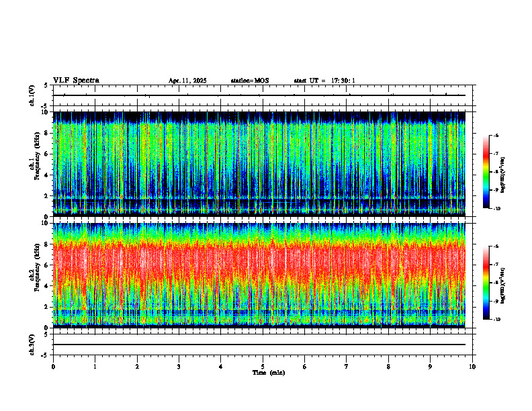The image size is (532, 411).
Task: Select the ch.2 color bar log(PSD) label
Action: point(502,285)
